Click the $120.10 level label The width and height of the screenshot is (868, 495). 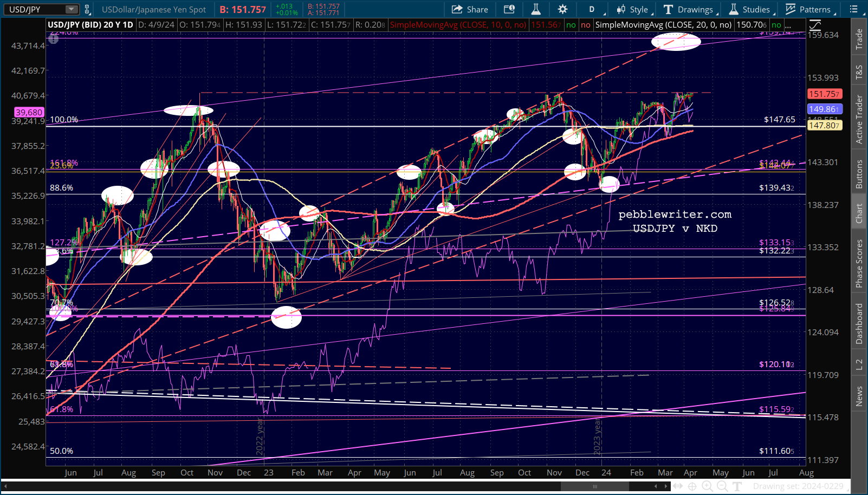[777, 364]
